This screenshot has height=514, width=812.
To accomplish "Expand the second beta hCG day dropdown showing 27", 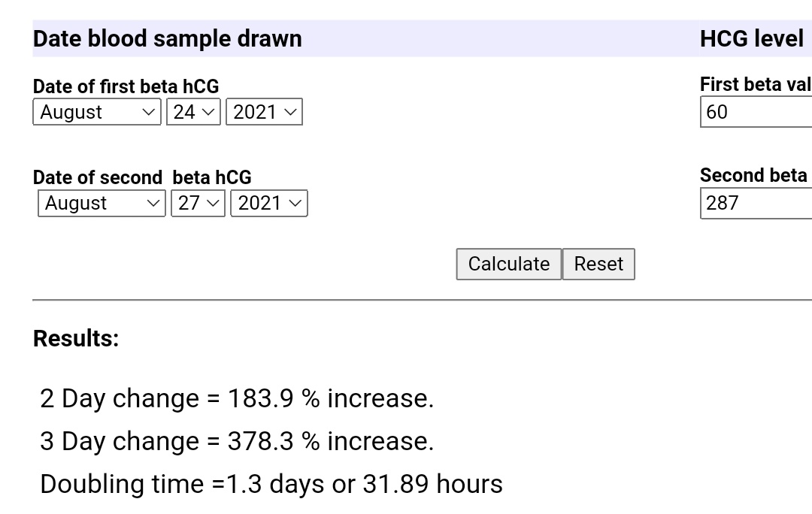I will tap(198, 203).
